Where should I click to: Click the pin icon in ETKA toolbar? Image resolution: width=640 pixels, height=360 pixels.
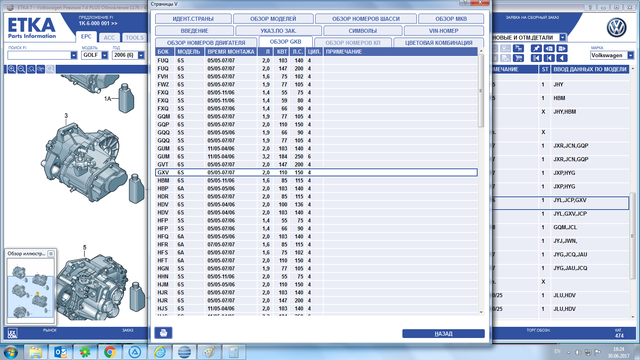point(536,49)
